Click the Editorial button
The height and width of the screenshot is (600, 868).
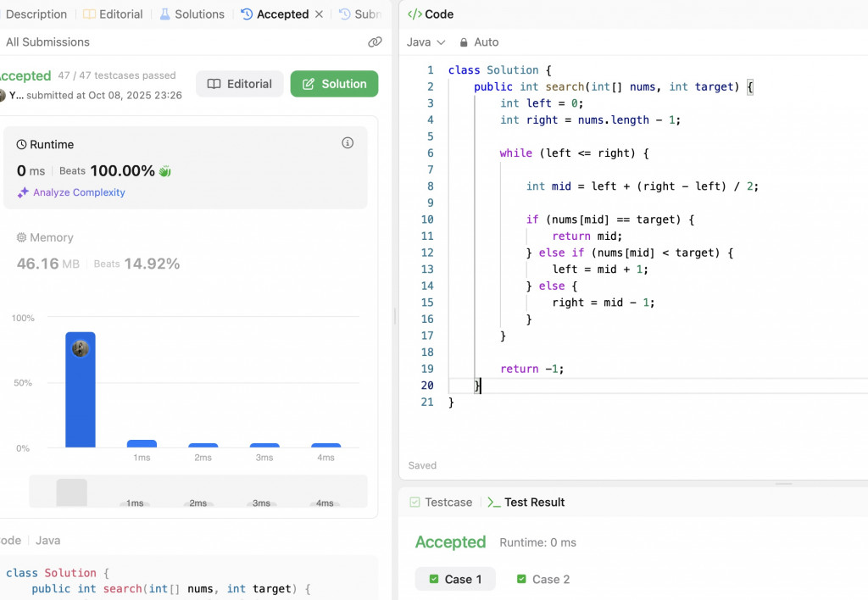point(240,84)
